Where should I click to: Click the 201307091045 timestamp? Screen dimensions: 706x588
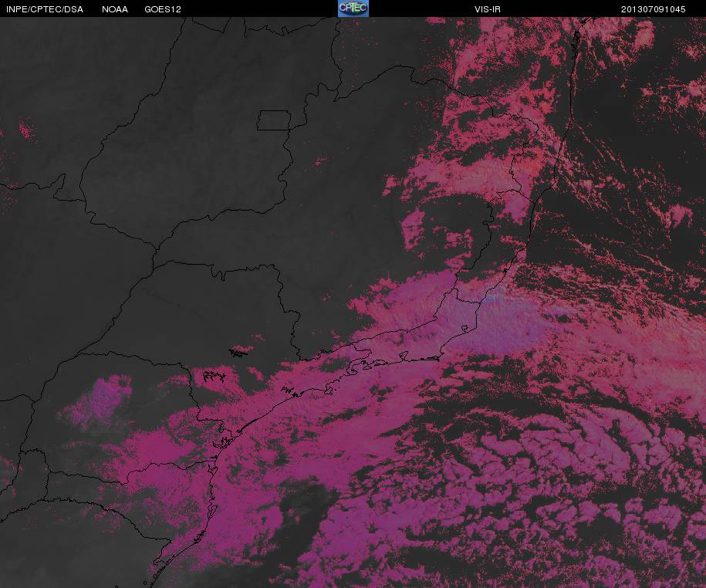653,9
